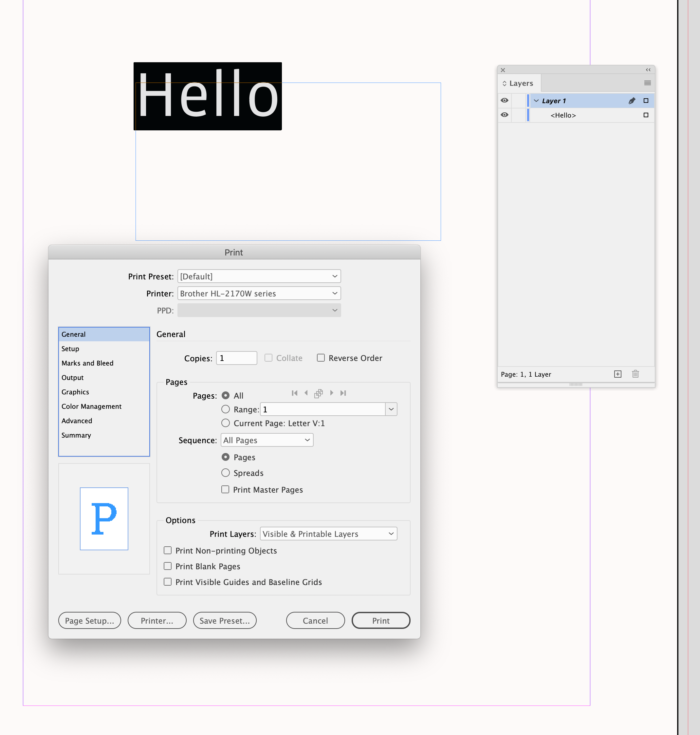
Task: Click the Save Preset button
Action: click(224, 620)
